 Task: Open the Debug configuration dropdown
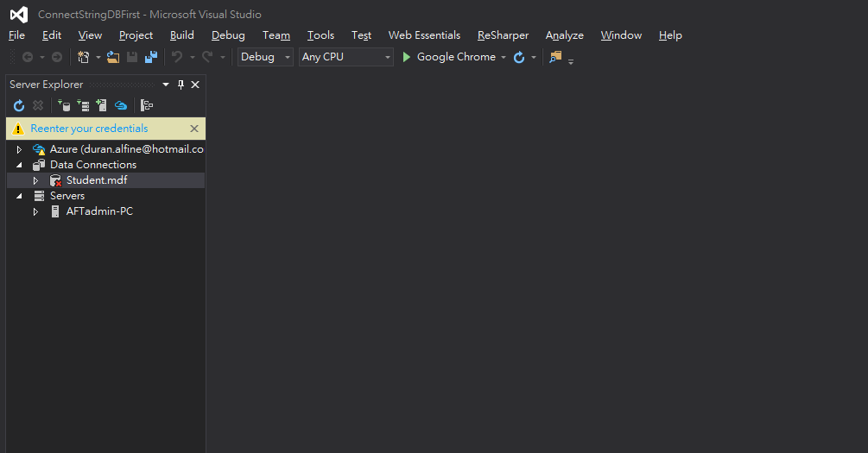point(265,57)
